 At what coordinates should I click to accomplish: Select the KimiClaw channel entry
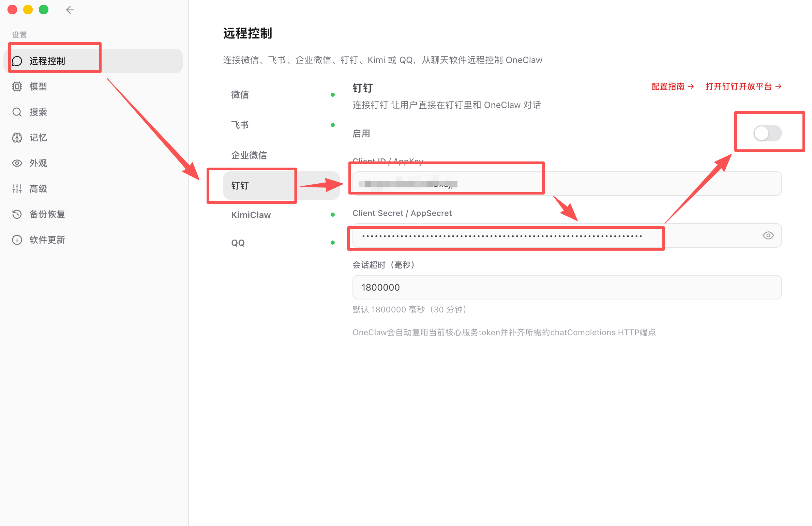pos(251,215)
